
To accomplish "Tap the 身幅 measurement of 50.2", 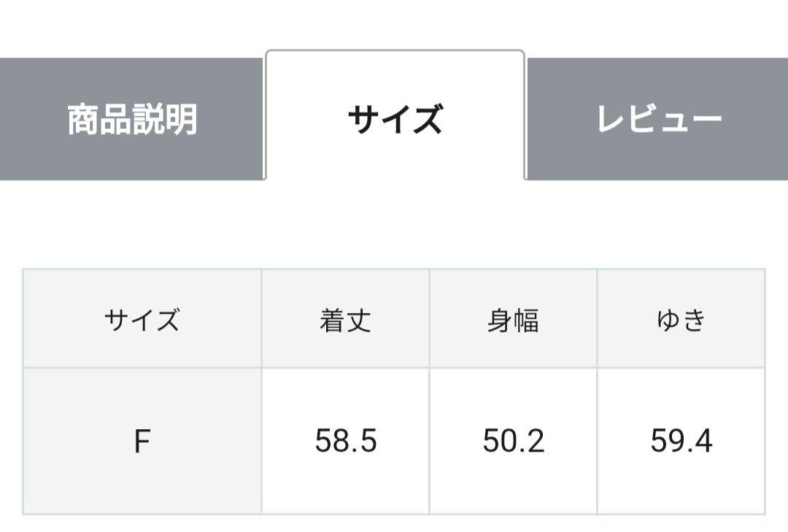I will click(x=513, y=441).
